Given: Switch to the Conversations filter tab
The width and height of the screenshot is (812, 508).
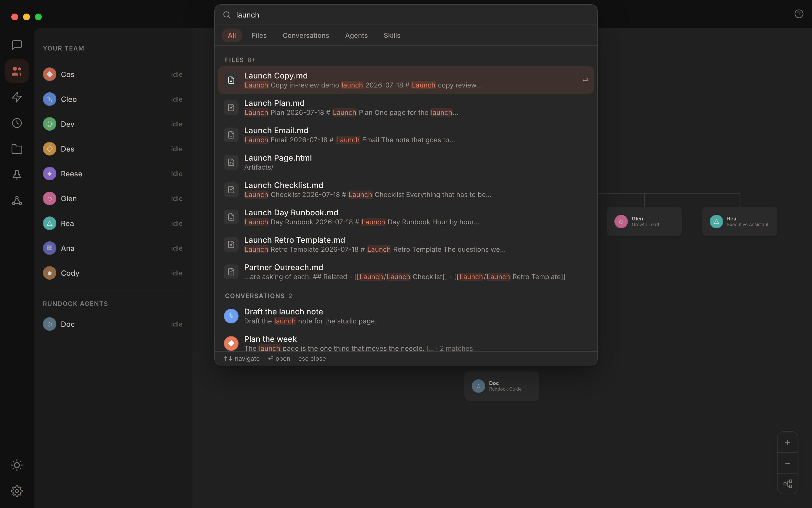Looking at the screenshot, I should click(306, 35).
